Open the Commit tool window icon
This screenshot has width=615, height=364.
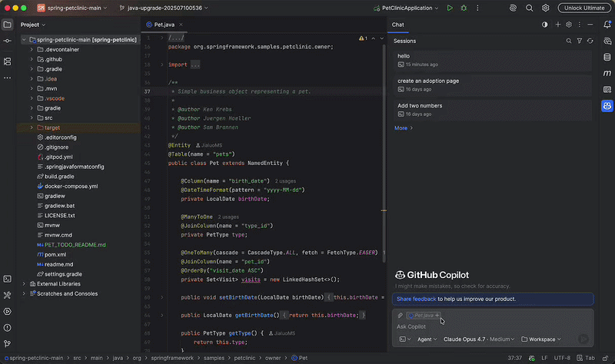tap(8, 41)
